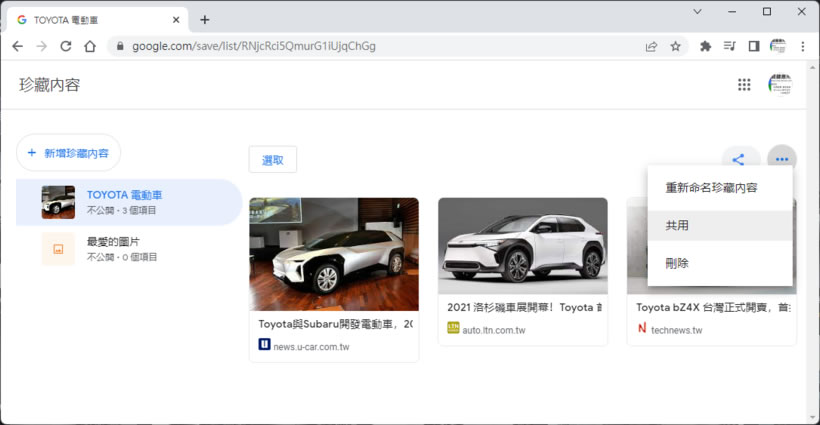Click the 珍藏內容 page heading
Viewport: 820px width, 425px height.
50,85
